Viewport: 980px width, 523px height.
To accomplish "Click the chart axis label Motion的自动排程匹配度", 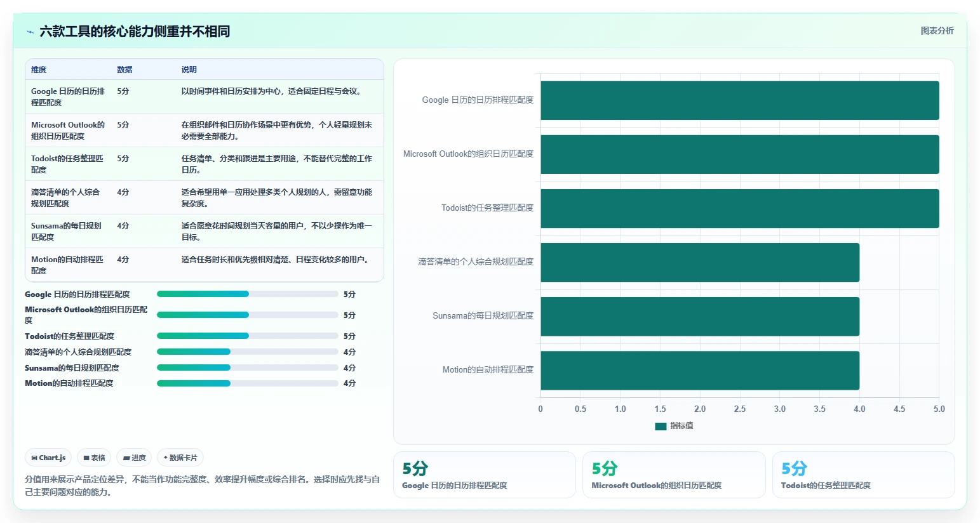I will point(488,369).
